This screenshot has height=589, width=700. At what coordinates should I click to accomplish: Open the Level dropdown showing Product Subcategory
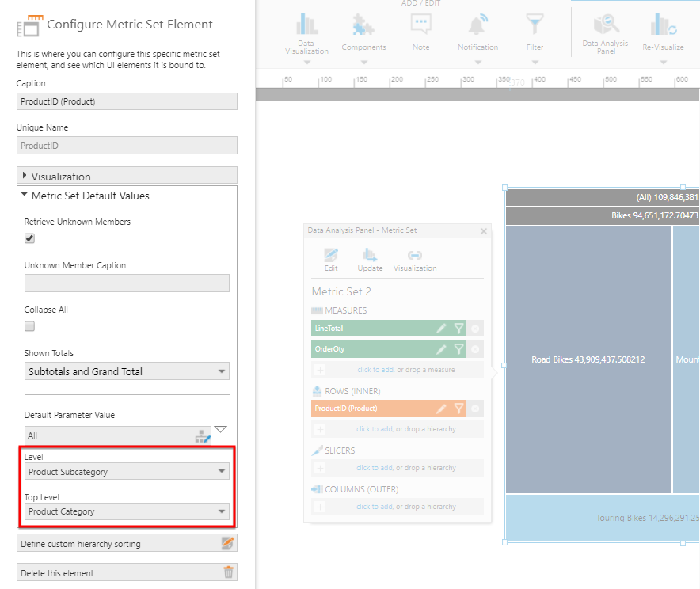coord(127,472)
